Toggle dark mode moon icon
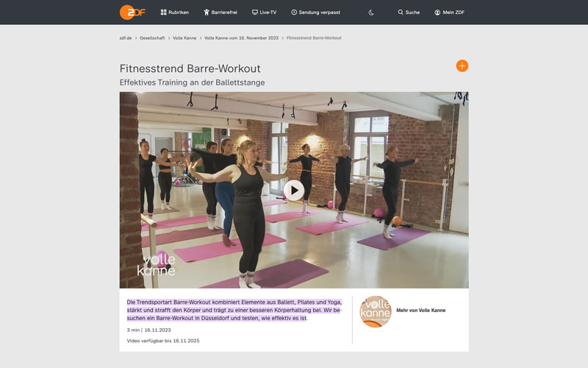 click(371, 13)
